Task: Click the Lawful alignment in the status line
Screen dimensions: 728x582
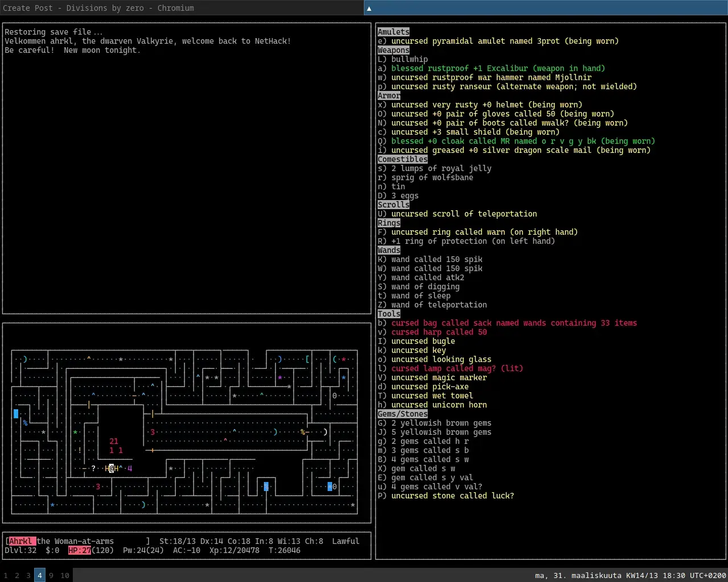Action: [x=346, y=541]
